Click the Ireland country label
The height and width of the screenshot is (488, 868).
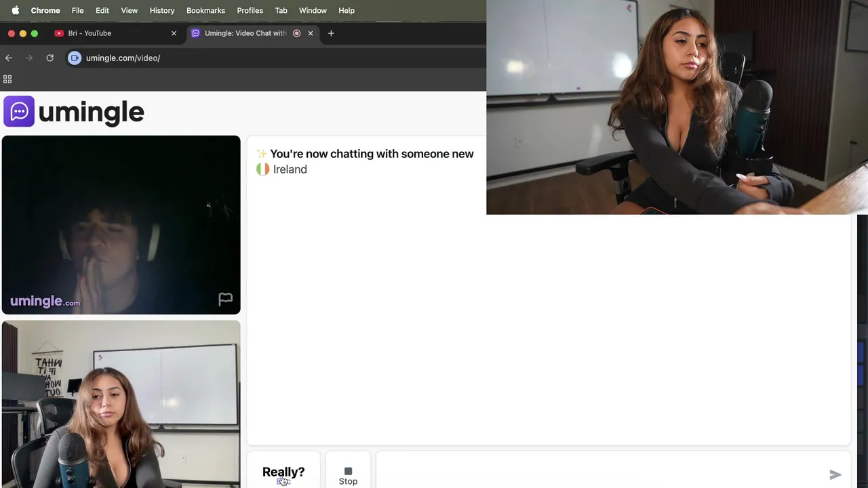point(290,169)
